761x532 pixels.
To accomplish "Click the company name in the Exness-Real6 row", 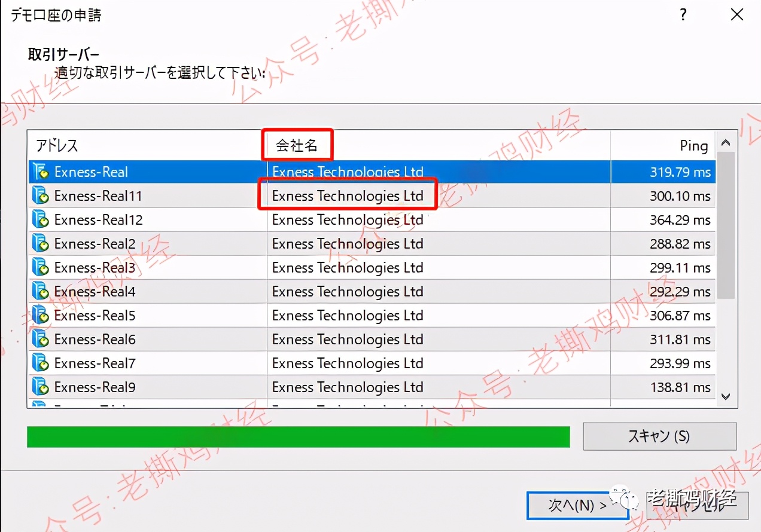I will click(348, 340).
